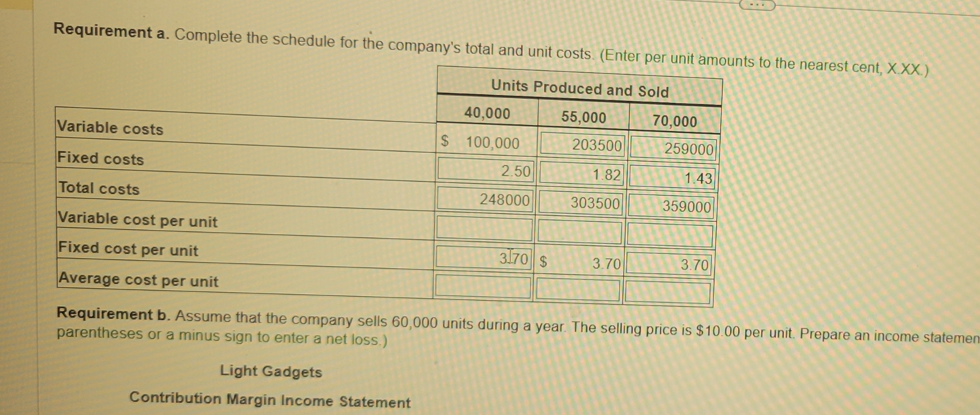The width and height of the screenshot is (980, 415).
Task: Click the Contribution Margin Income Statement heading
Action: tap(269, 399)
